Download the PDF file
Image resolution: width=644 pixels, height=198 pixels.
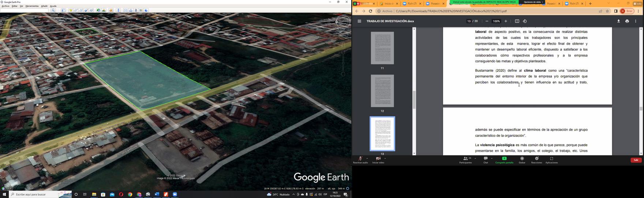pos(618,21)
